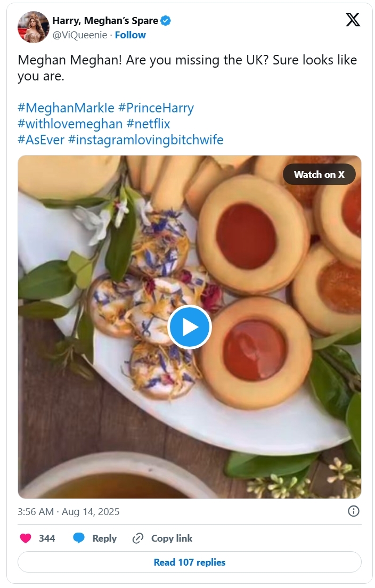Open the profile avatar picture

click(x=34, y=27)
